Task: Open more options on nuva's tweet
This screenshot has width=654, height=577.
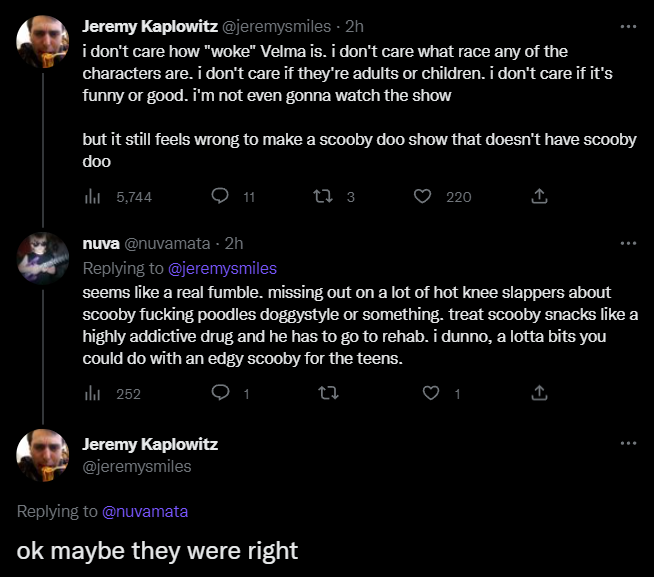Action: click(x=628, y=243)
